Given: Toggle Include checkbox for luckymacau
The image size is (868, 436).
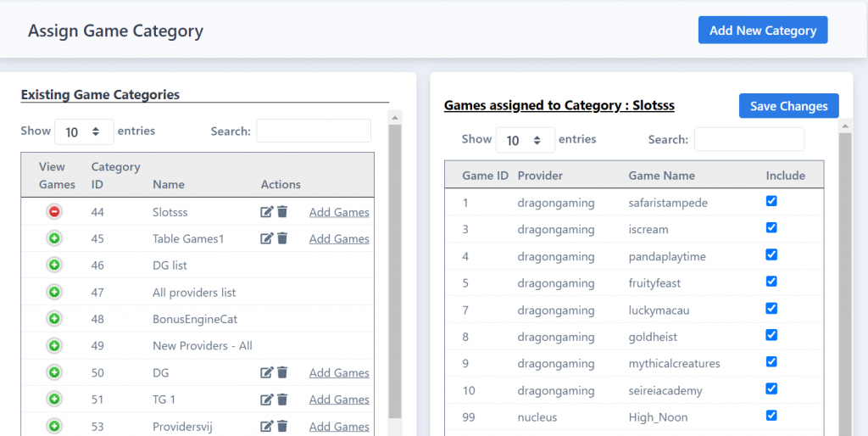Looking at the screenshot, I should [771, 309].
